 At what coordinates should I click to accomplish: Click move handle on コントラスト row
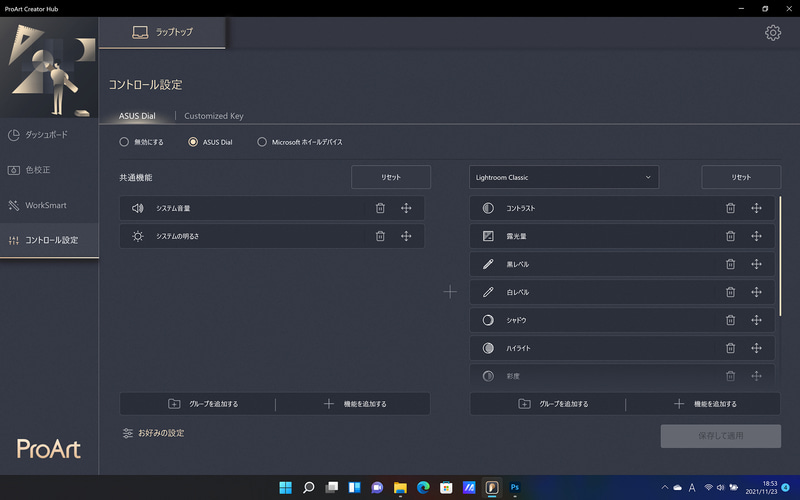pyautogui.click(x=757, y=208)
